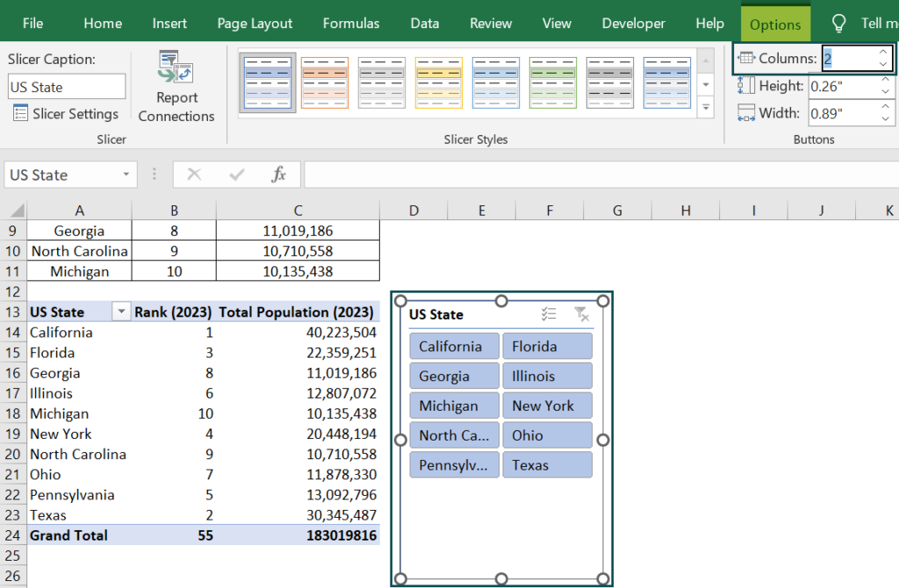The image size is (899, 588).
Task: Expand the Slicer Styles scroll down arrow
Action: pyautogui.click(x=705, y=84)
